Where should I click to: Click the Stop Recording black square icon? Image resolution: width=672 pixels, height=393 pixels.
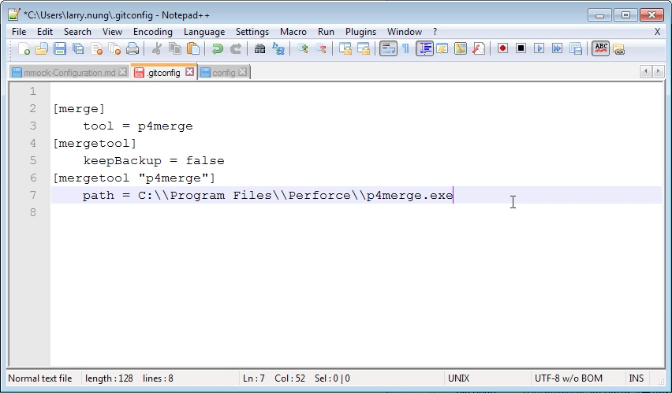coord(521,48)
